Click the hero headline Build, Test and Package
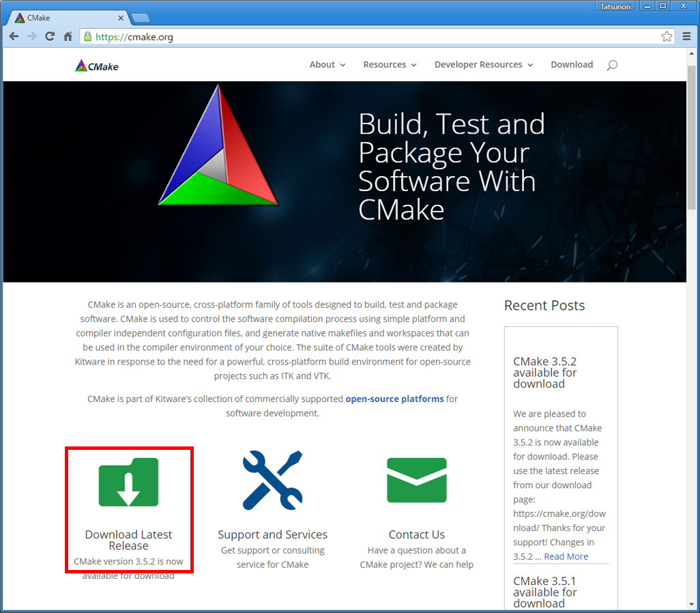The image size is (700, 613). 452,167
